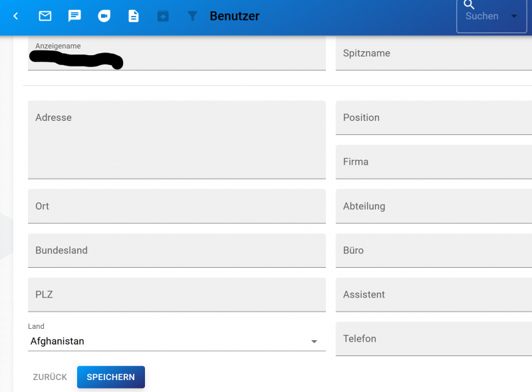Click into the Telefon field
The height and width of the screenshot is (392, 532).
tap(434, 339)
